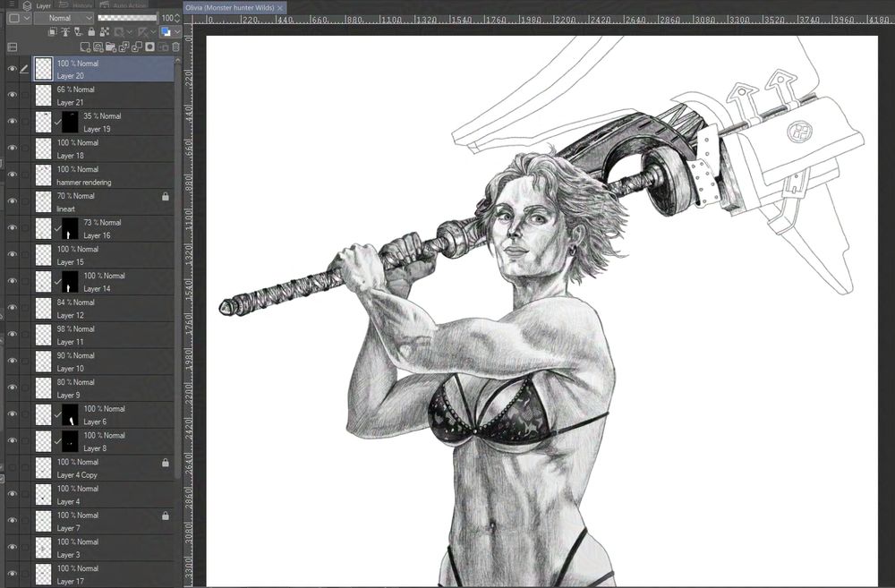Viewport: 895px width, 588px height.
Task: Click the Create Layer Mask icon
Action: [x=149, y=47]
